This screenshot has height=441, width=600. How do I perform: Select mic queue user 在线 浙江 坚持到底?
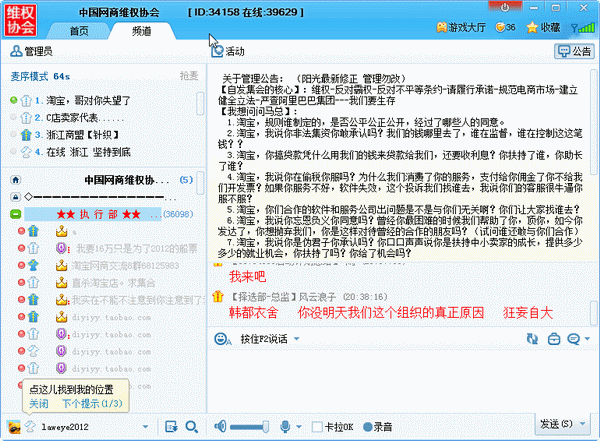(88, 152)
